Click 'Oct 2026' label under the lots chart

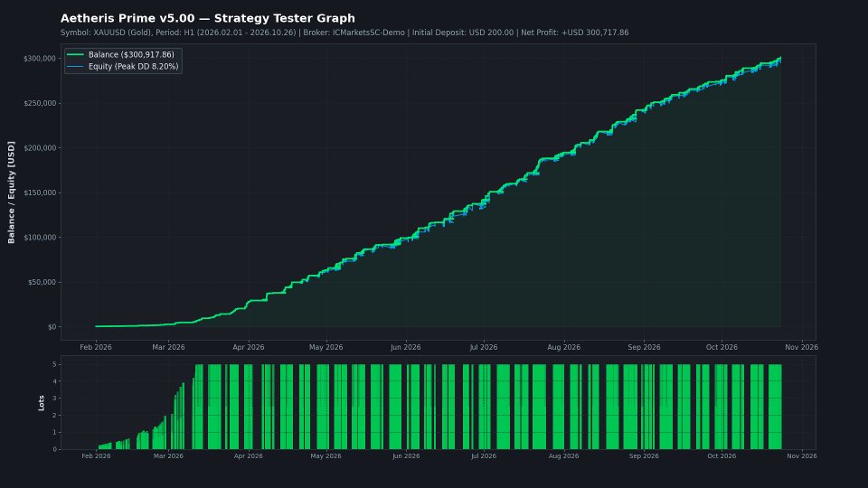722,455
